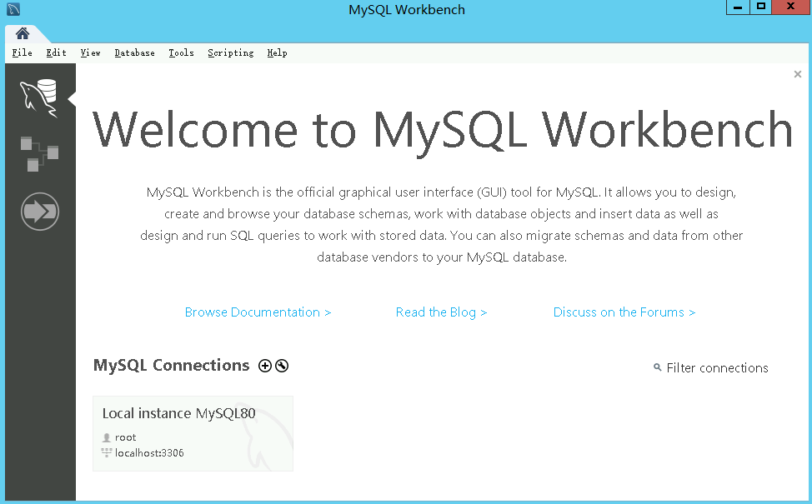Click the Filter connections magnifier icon

point(657,367)
